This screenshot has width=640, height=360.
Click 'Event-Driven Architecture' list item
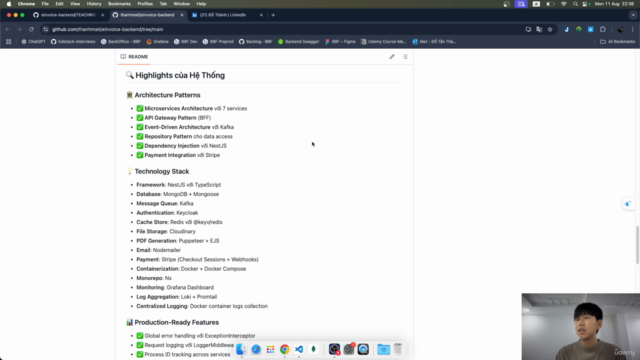[185, 127]
